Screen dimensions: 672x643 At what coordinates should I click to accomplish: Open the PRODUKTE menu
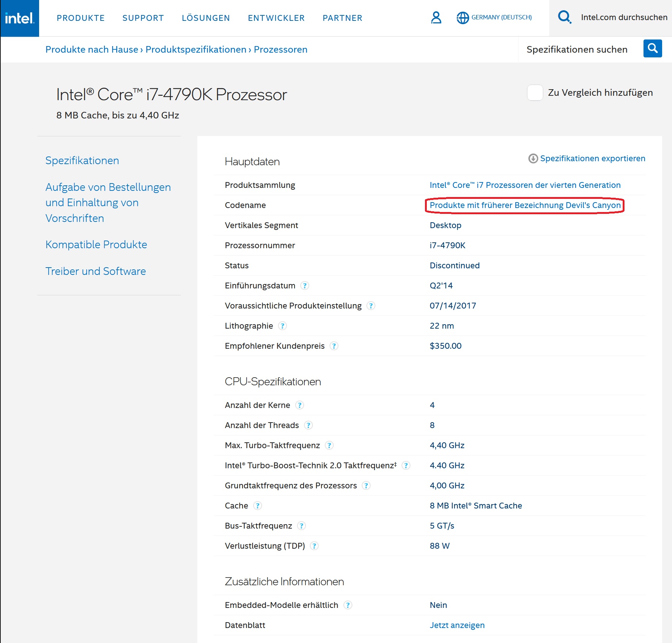(81, 18)
